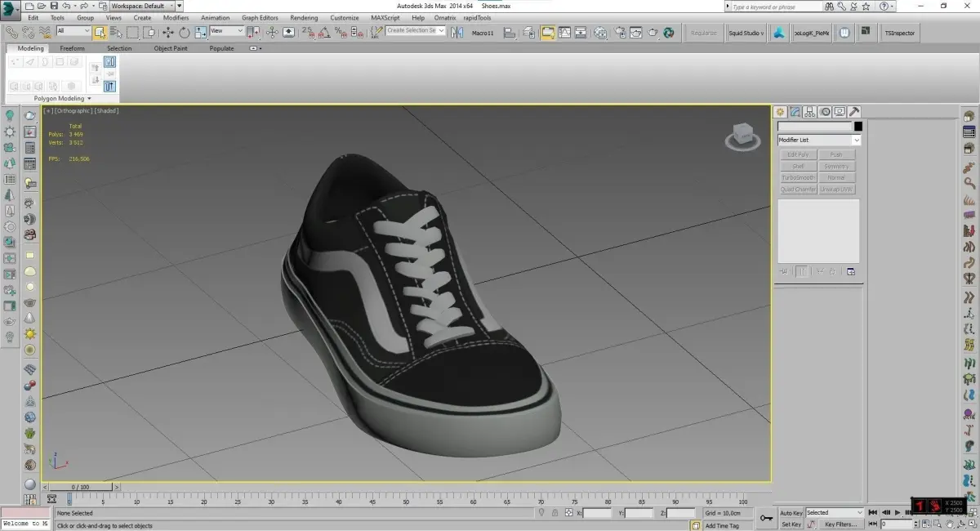Open the MAXScript menu

[x=385, y=17]
